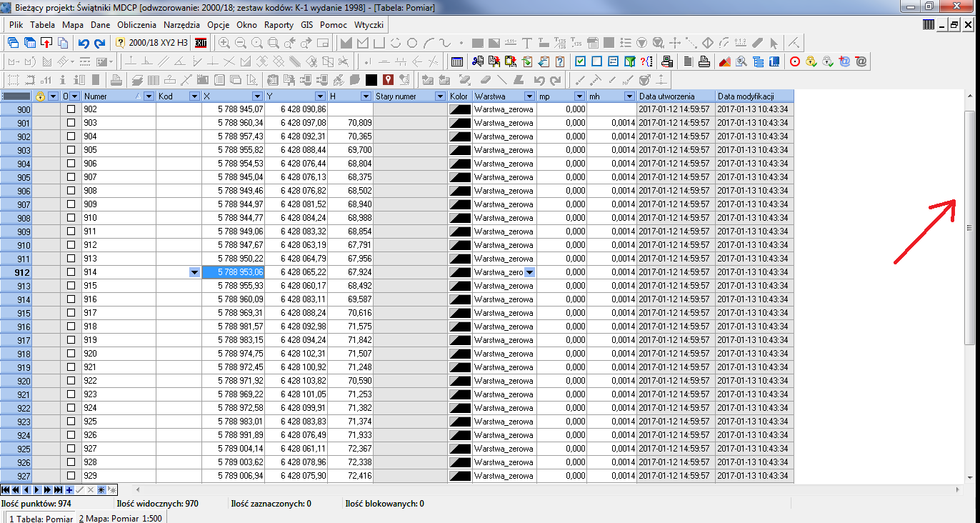
Task: Click the red pin map marker icon
Action: (388, 79)
